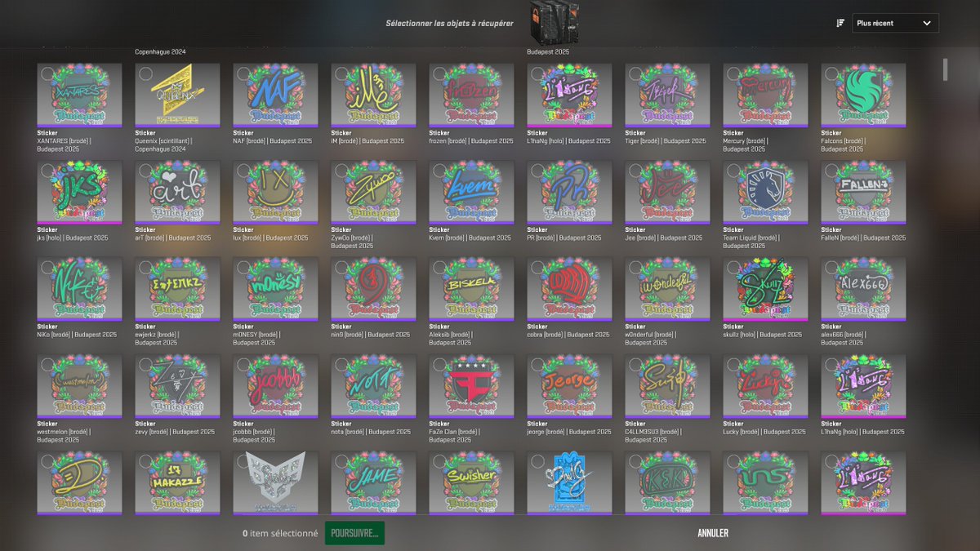Click the Swisher sticker in bottom row

click(x=471, y=482)
